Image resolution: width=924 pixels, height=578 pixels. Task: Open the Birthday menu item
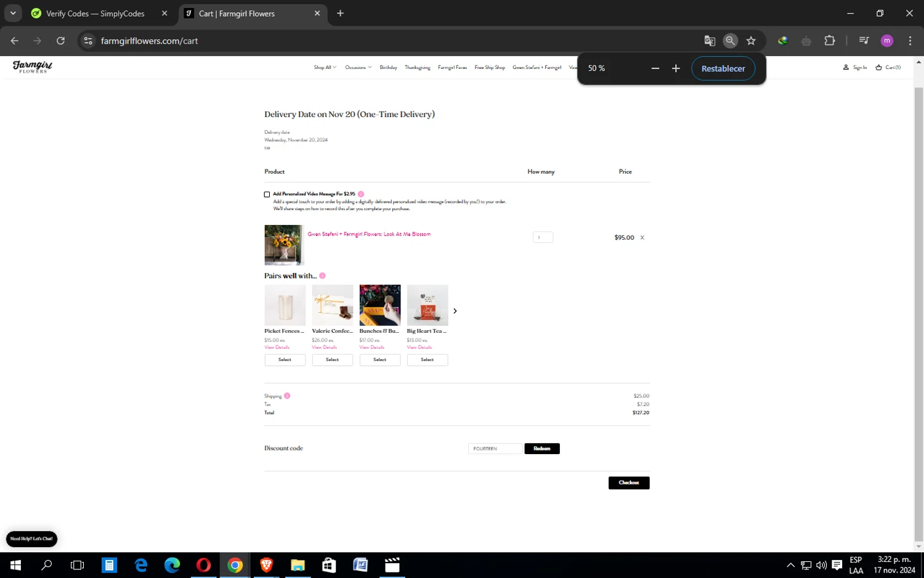pos(388,67)
